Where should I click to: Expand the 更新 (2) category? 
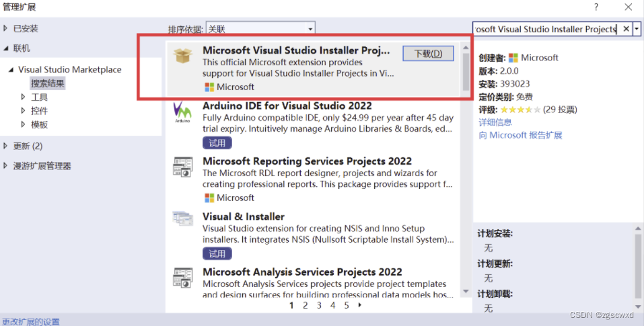pyautogui.click(x=5, y=146)
